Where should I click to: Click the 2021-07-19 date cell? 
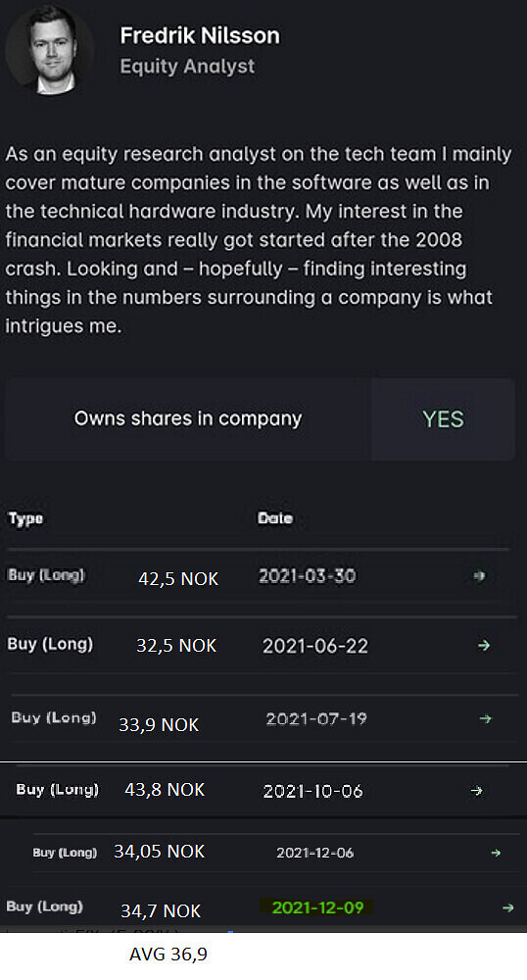(316, 718)
